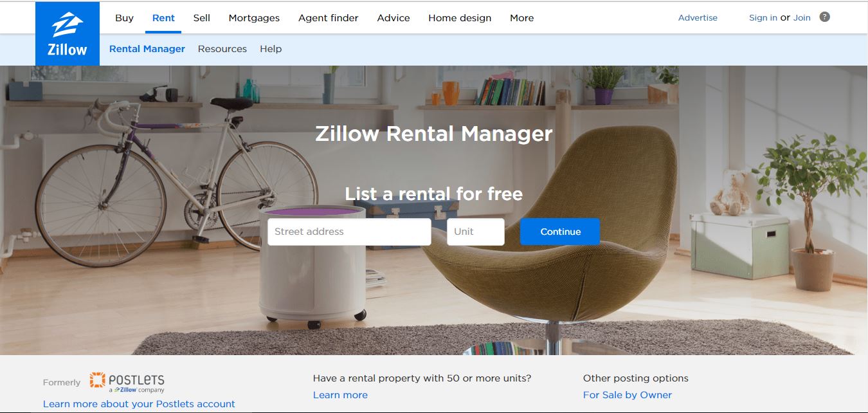Select the Rent menu item
Viewport: 868px width, 413px height.
[163, 18]
